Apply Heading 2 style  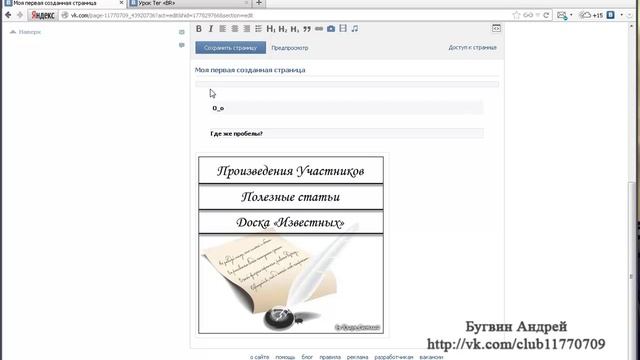283,29
